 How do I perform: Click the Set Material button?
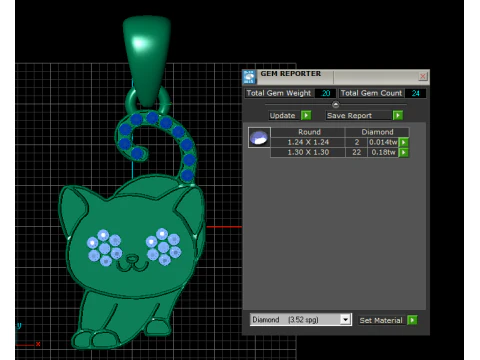click(381, 320)
